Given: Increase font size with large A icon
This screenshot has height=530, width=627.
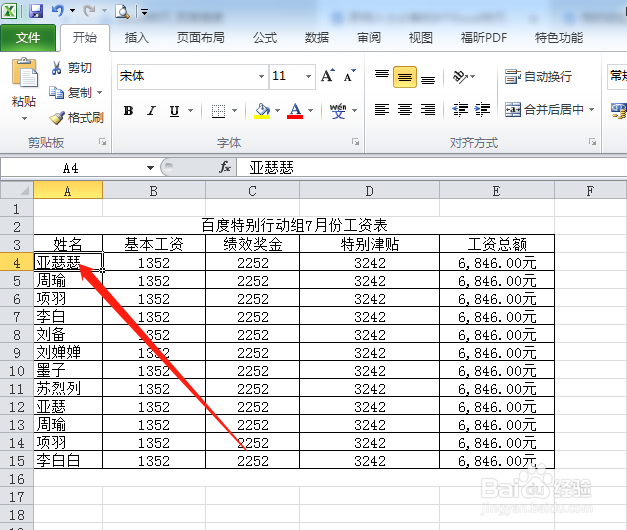Looking at the screenshot, I should (327, 76).
